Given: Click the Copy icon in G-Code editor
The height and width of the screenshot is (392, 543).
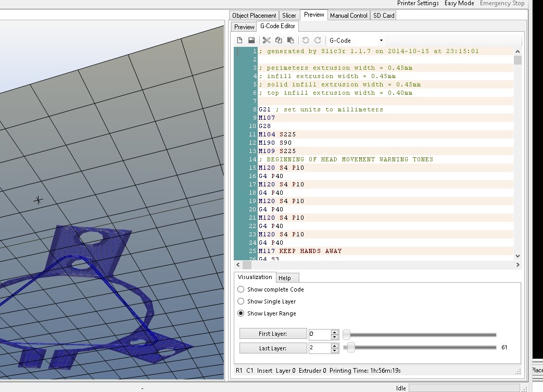Looking at the screenshot, I should pos(279,40).
